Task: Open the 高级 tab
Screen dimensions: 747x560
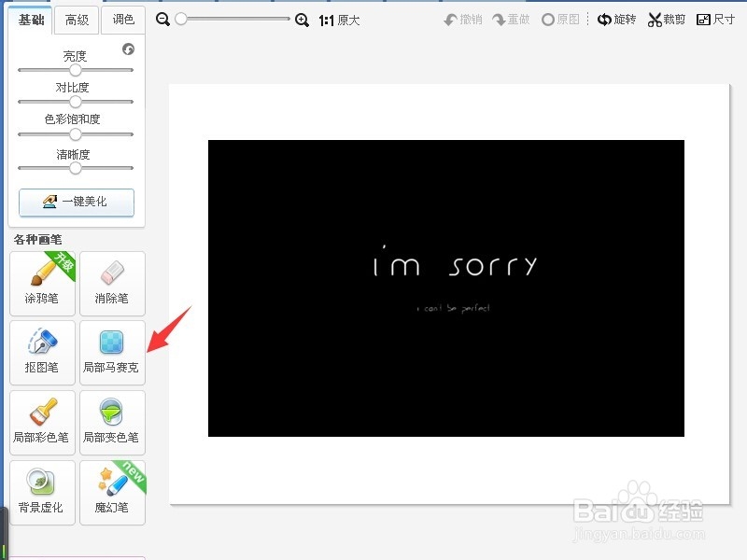Action: [x=77, y=21]
